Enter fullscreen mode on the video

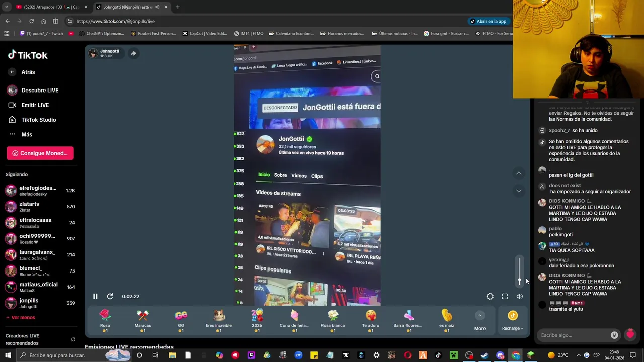click(505, 297)
